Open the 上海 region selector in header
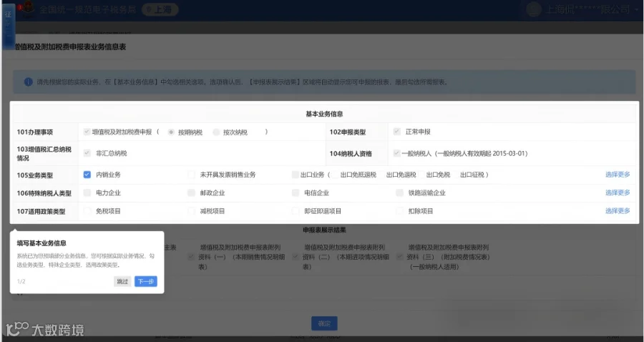The image size is (644, 342). tap(160, 9)
